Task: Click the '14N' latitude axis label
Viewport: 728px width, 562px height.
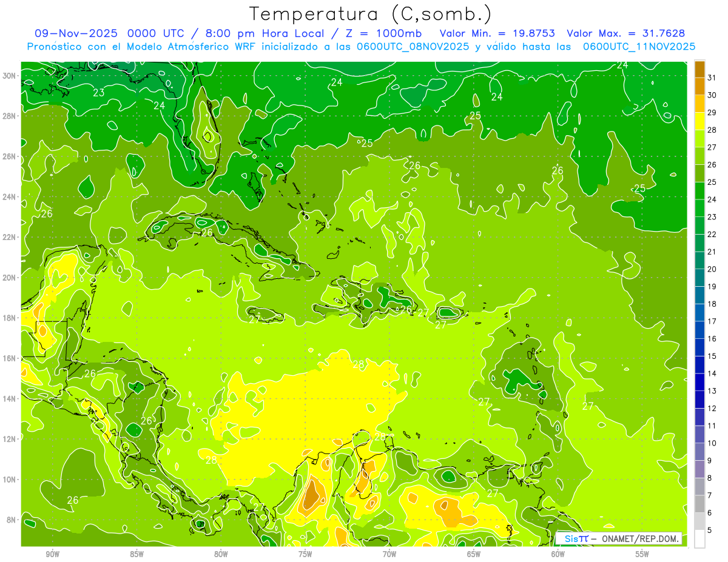Action: pyautogui.click(x=10, y=398)
